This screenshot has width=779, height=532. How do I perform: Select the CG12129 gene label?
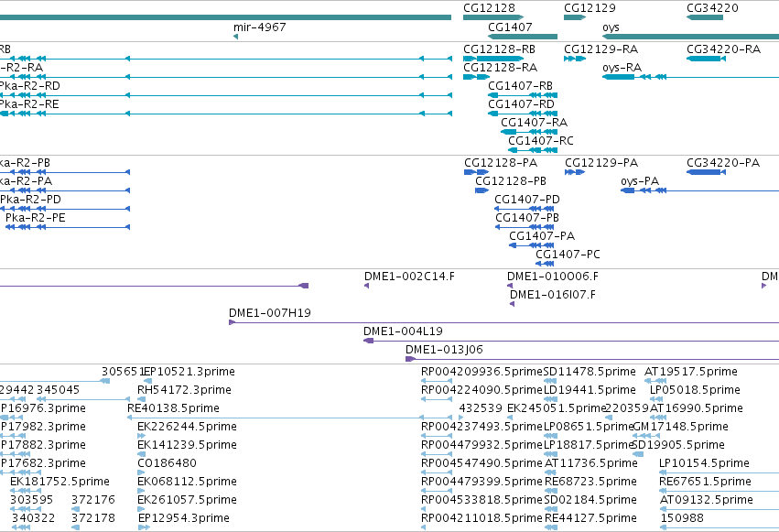coord(590,8)
